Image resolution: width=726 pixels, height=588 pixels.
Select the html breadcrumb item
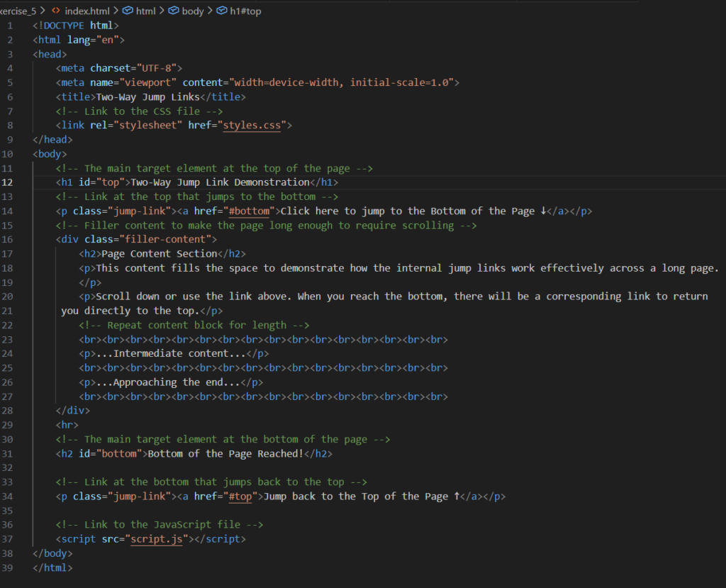coord(145,11)
